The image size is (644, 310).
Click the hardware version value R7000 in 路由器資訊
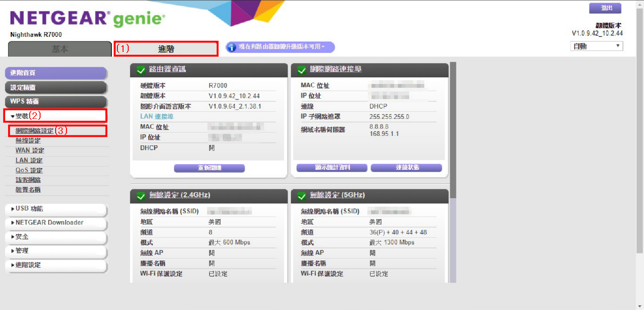pos(218,86)
